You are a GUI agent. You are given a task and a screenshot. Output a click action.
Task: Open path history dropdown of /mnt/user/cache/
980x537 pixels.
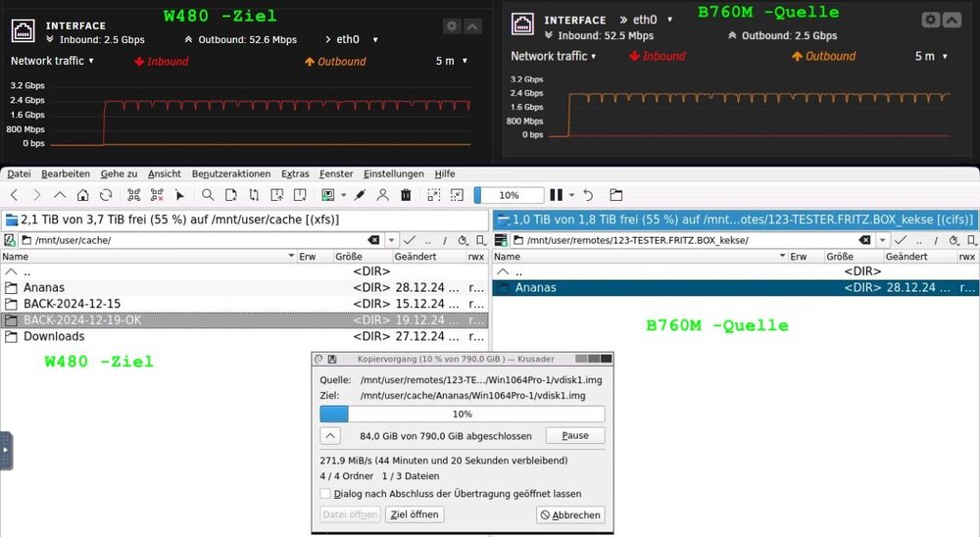point(391,240)
